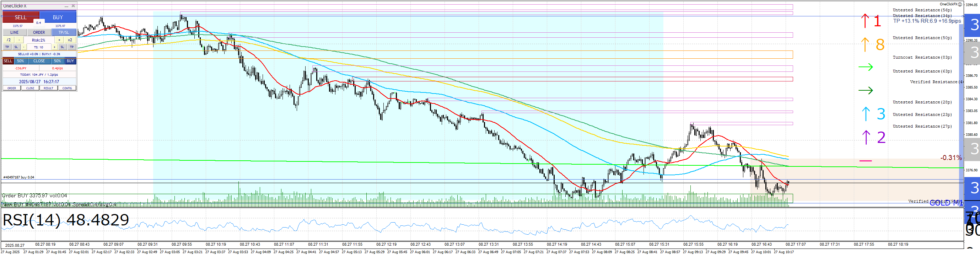
Task: Click the TS: 10 field
Action: (38, 47)
